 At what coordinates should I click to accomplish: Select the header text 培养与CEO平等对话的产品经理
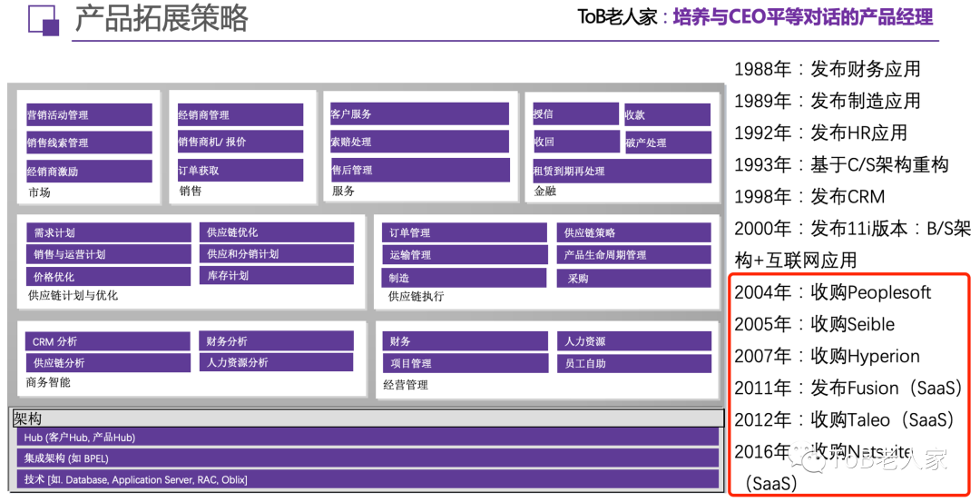tap(802, 17)
